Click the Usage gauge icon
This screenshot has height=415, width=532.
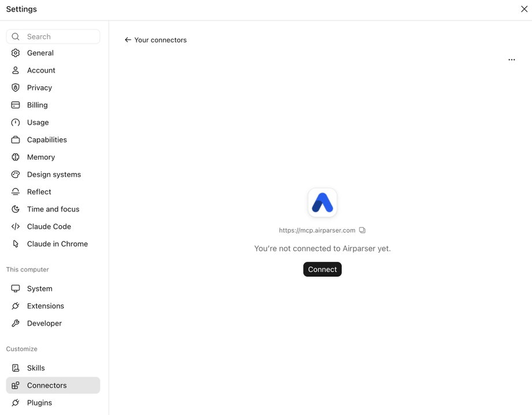coord(15,122)
